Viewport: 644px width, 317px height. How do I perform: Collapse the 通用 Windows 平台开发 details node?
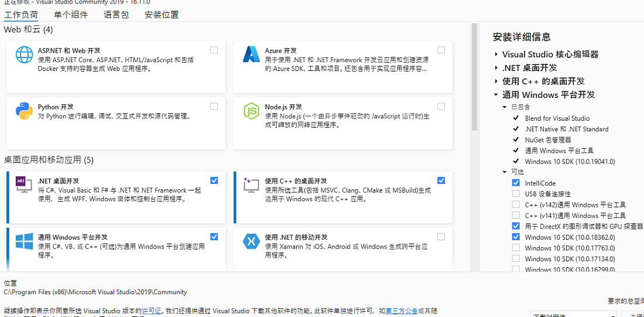(496, 95)
